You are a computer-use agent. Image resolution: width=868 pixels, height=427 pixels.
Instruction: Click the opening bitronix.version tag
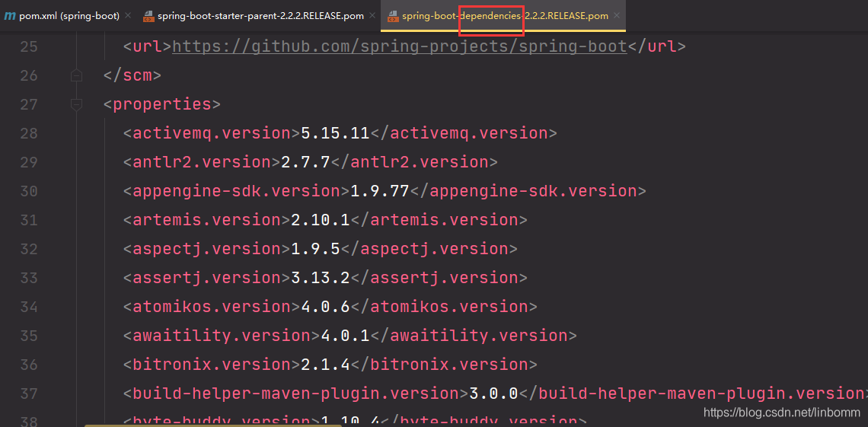tap(212, 365)
